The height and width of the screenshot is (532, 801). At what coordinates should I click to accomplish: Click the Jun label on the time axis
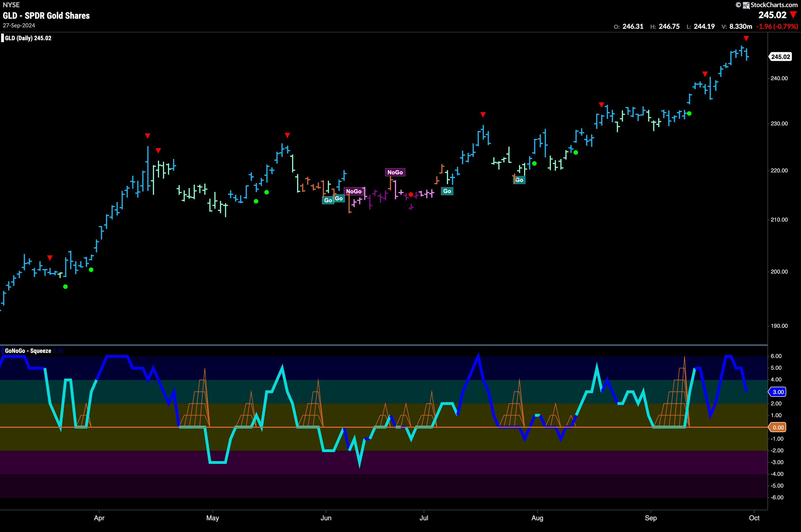[x=326, y=518]
